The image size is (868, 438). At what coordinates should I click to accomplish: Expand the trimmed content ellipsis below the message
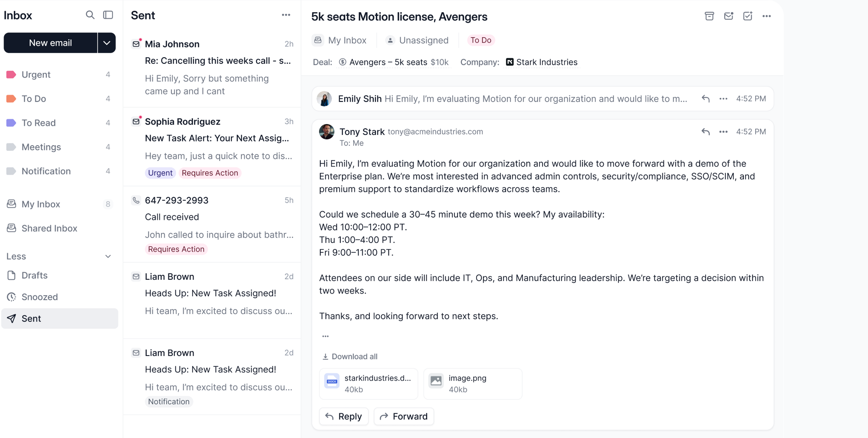pos(325,336)
